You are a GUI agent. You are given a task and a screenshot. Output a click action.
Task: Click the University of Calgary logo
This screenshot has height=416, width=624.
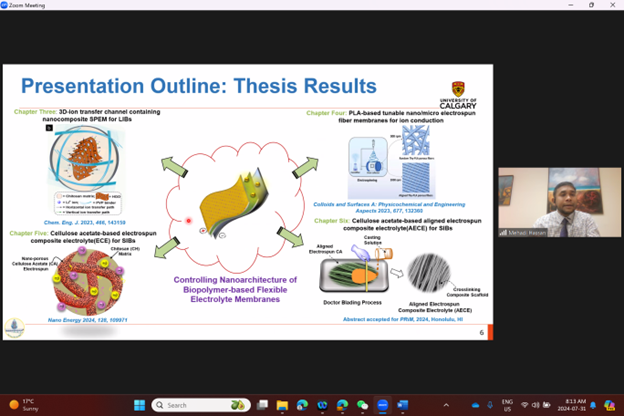[458, 95]
